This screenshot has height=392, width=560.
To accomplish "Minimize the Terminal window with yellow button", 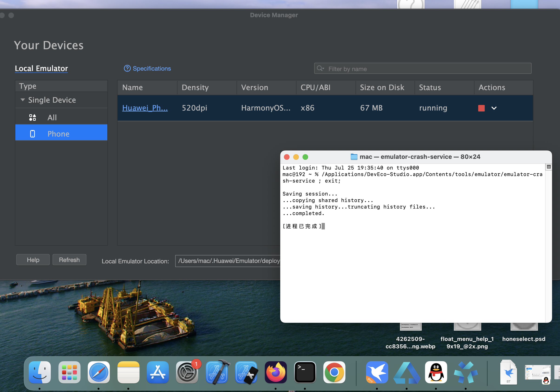I will (296, 157).
